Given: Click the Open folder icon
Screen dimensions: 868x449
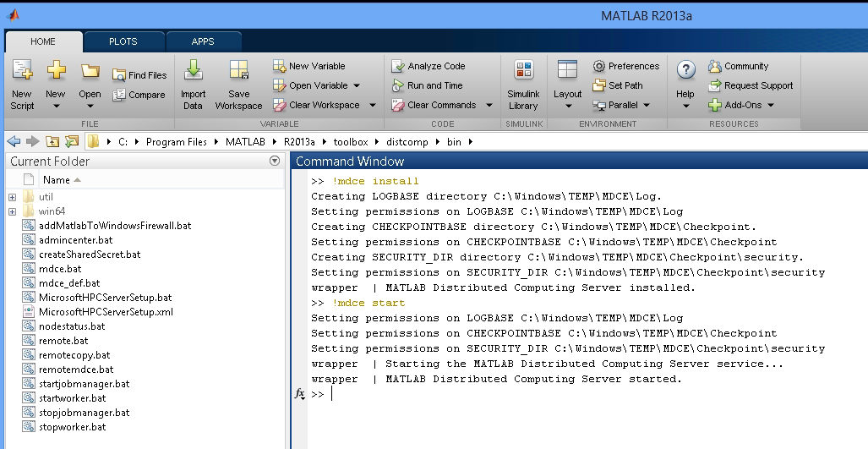Looking at the screenshot, I should 90,70.
